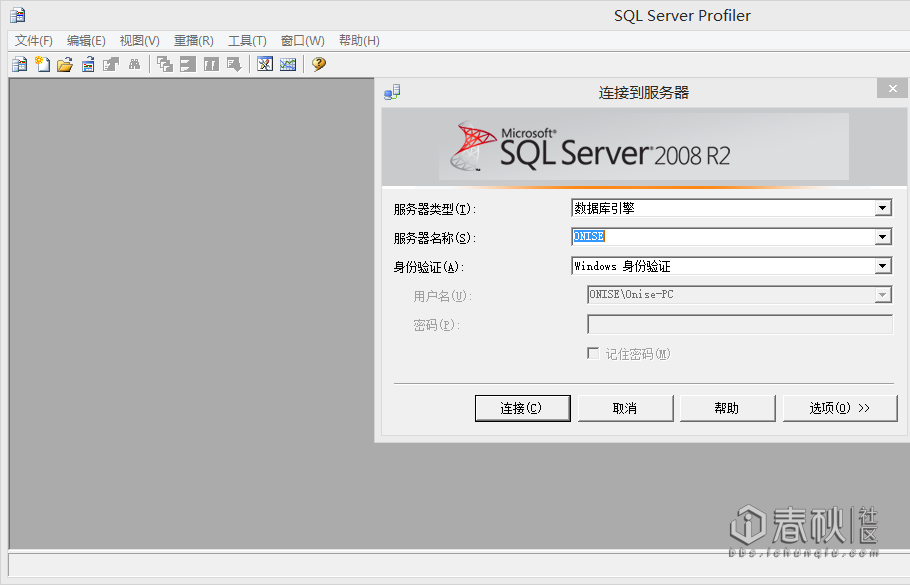
Task: Expand the disabled 用户名 dropdown arrow
Action: click(883, 295)
